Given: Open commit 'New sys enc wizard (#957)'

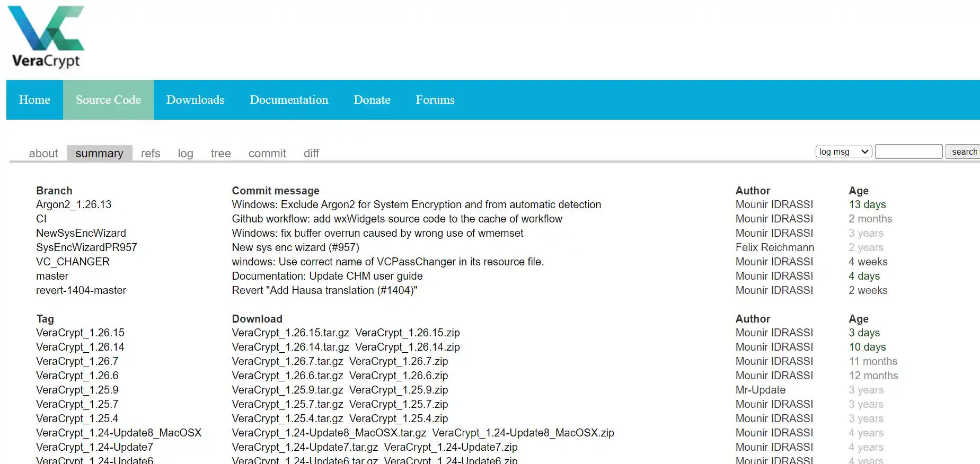Looking at the screenshot, I should click(x=295, y=247).
